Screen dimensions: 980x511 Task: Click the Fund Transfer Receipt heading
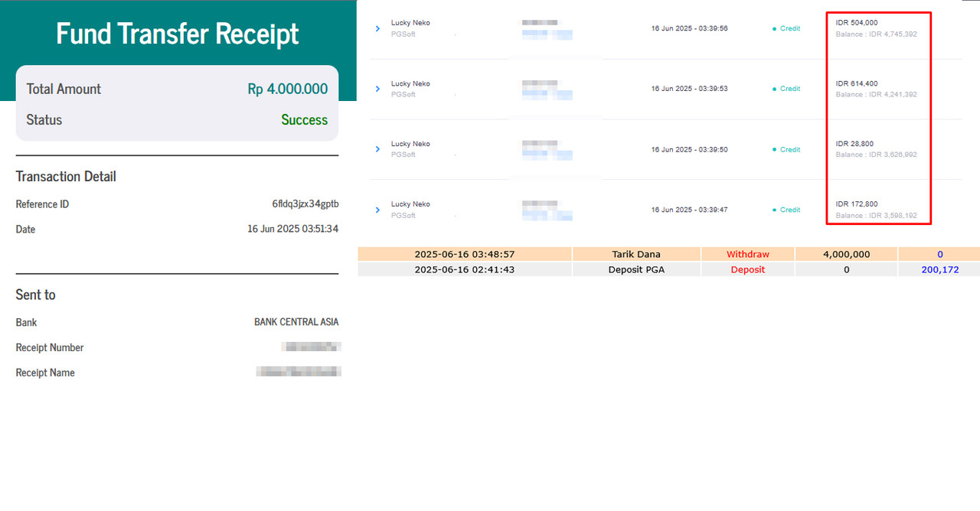pos(178,34)
